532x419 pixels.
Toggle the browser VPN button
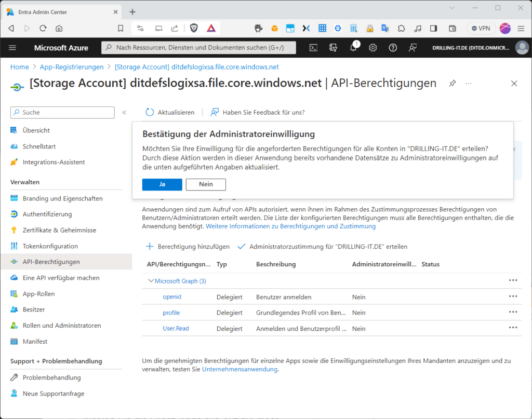481,29
